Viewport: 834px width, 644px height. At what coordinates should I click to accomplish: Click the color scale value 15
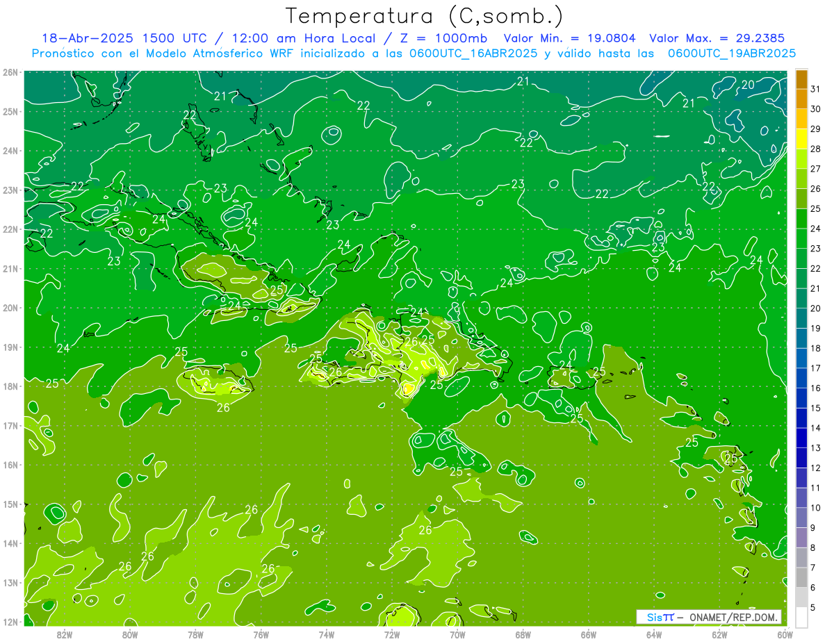point(815,408)
